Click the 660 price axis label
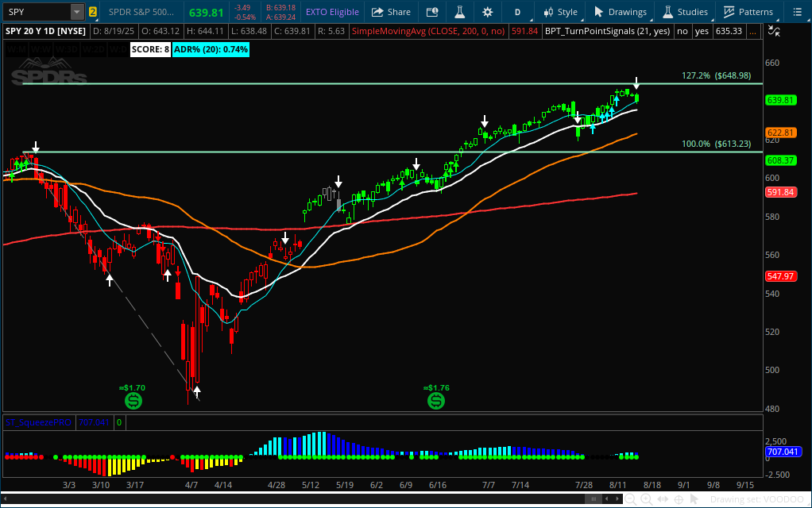Viewport: 812px width, 508px height. coord(772,63)
